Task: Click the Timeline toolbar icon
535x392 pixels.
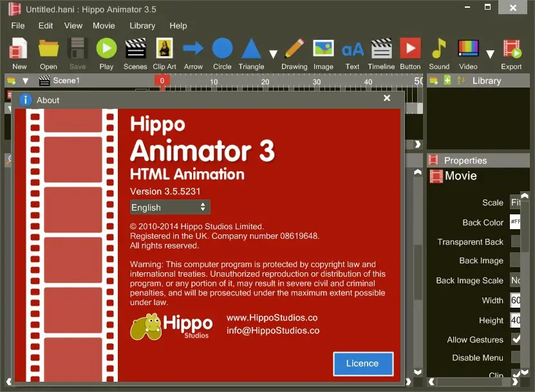Action: pyautogui.click(x=382, y=53)
